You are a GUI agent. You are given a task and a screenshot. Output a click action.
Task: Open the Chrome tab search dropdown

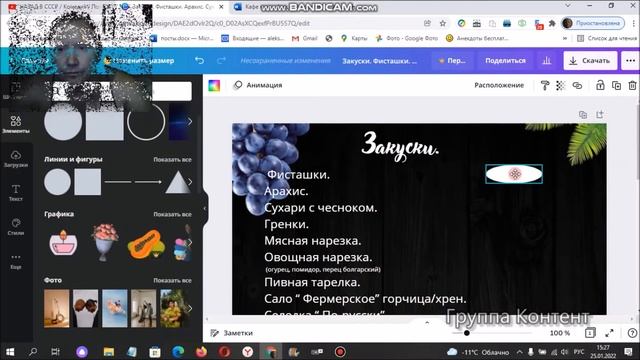(x=567, y=6)
